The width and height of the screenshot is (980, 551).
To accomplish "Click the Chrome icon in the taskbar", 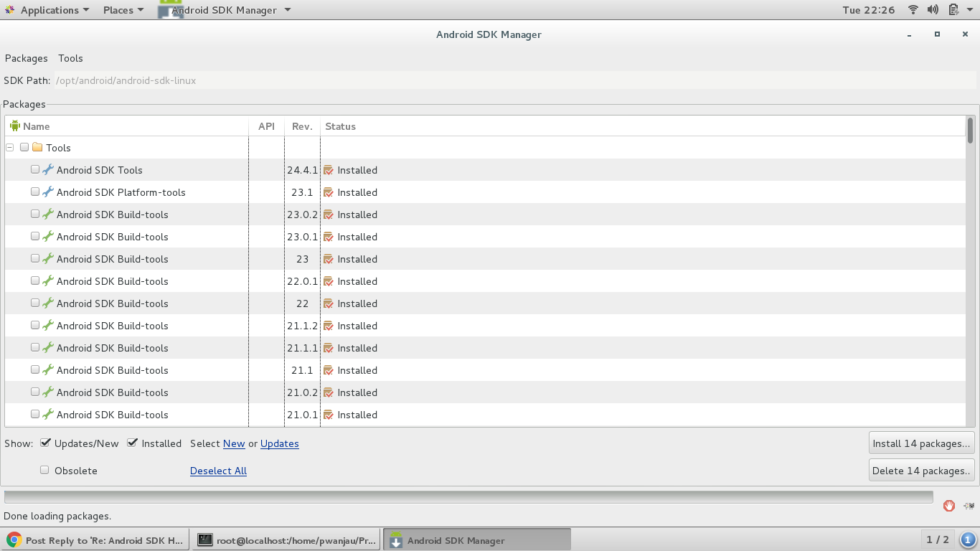I will tap(14, 540).
